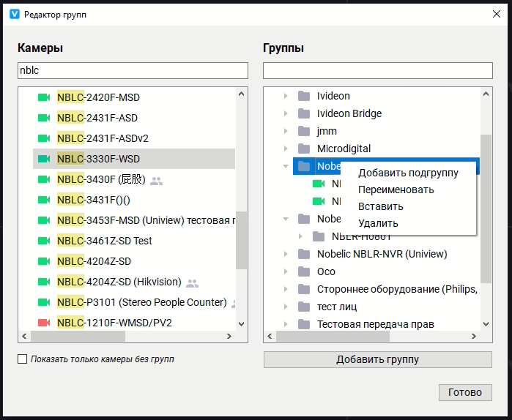Click cameras list horizontal scrollbar thumb

coord(78,336)
